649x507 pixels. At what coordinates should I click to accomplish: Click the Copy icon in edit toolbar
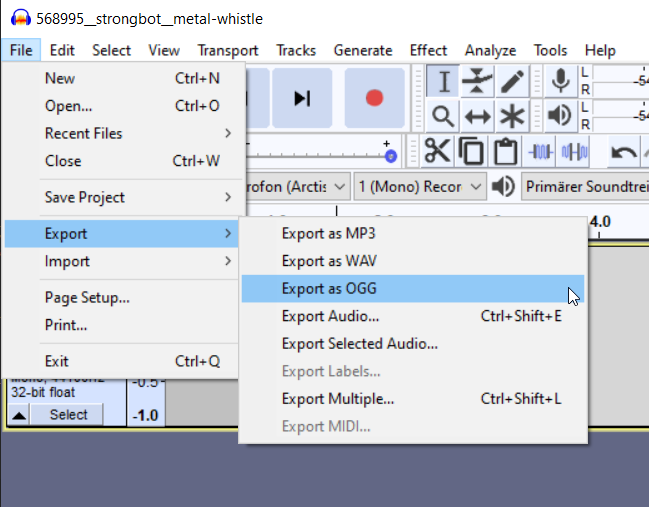(471, 152)
